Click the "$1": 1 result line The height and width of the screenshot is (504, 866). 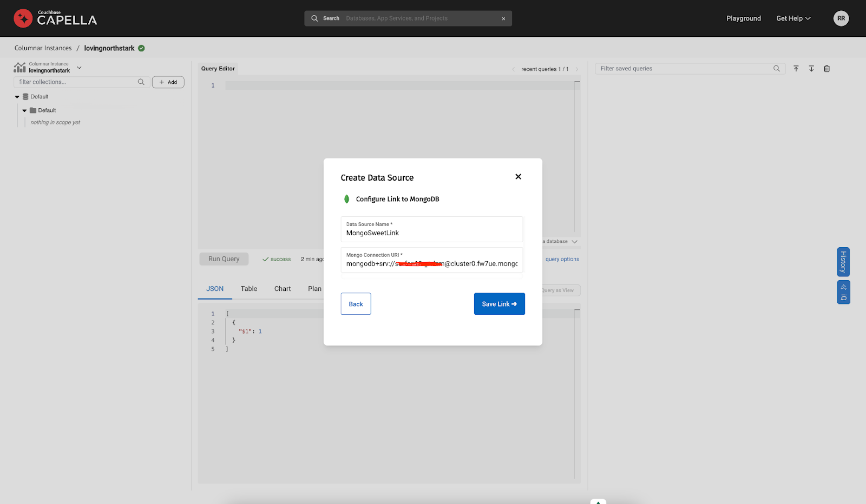pyautogui.click(x=250, y=331)
